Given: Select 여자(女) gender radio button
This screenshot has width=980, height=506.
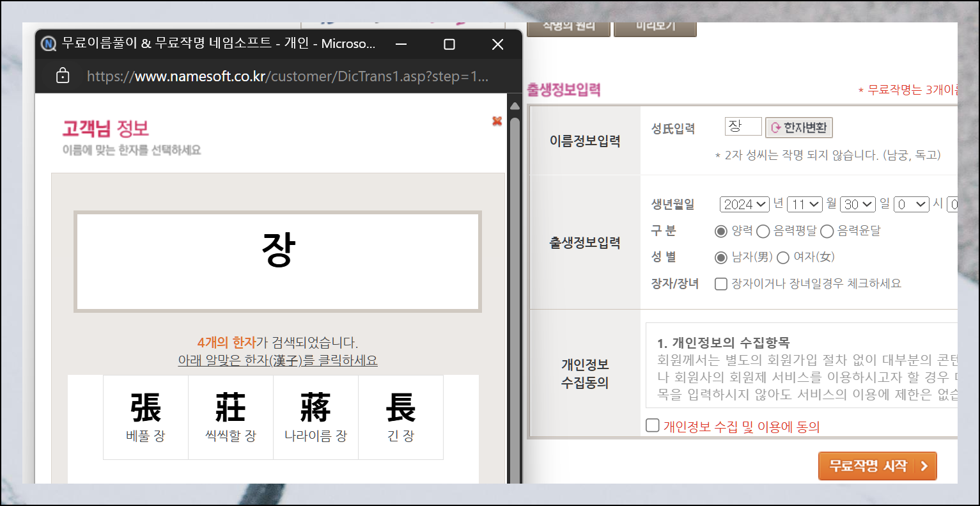Looking at the screenshot, I should coord(783,257).
